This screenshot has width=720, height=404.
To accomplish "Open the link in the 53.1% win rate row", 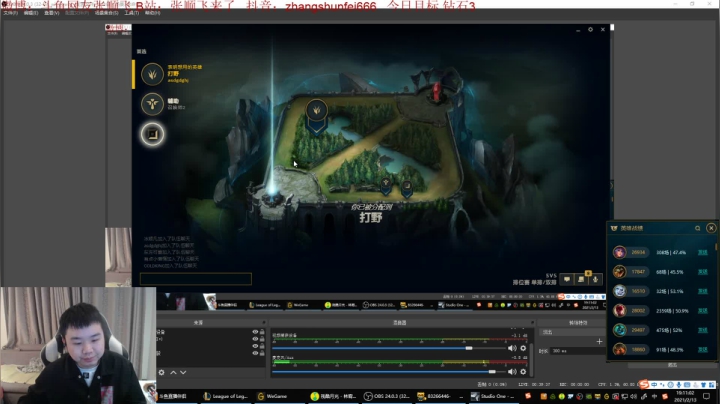I will click(703, 291).
